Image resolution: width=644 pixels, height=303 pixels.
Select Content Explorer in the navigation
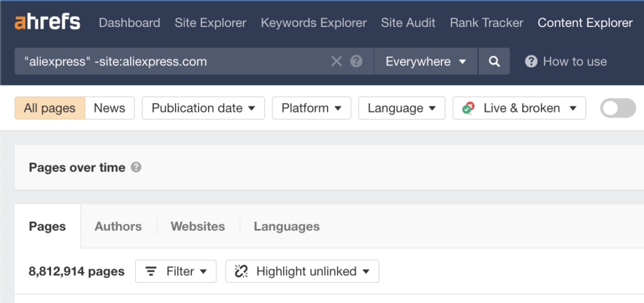click(x=586, y=23)
